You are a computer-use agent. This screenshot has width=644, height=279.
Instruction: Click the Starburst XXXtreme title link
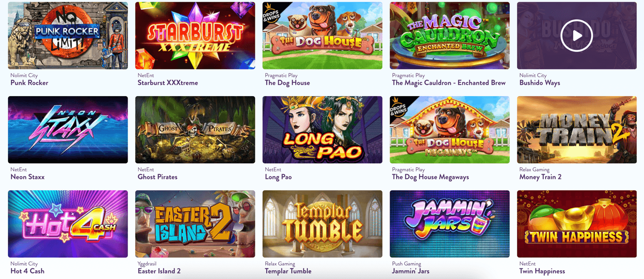coord(168,83)
